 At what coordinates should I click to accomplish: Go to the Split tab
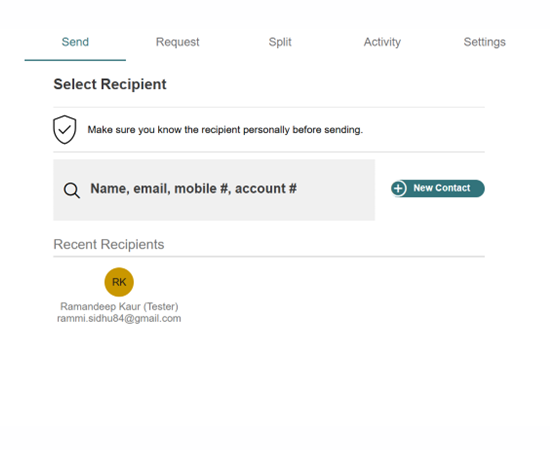(280, 42)
